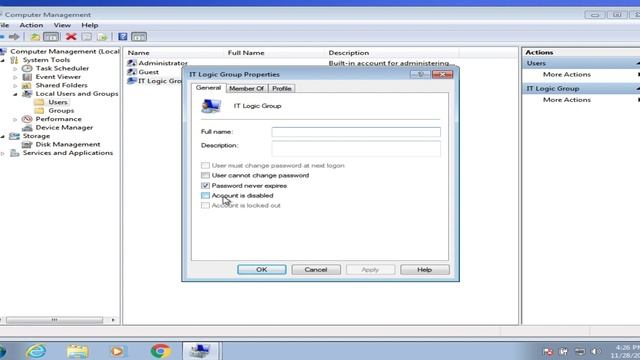The height and width of the screenshot is (360, 640).
Task: Toggle the Show/Hide Action Pane icon
Action: coord(139,37)
